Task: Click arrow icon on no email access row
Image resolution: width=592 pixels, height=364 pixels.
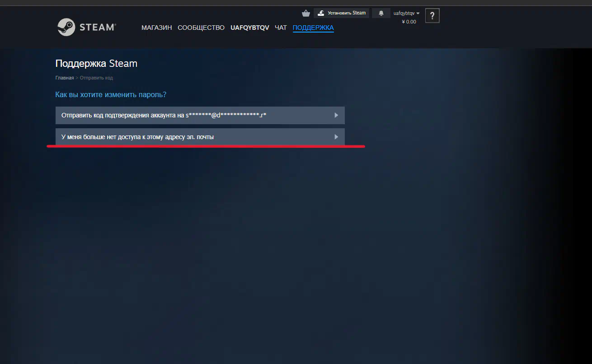Action: pos(336,137)
